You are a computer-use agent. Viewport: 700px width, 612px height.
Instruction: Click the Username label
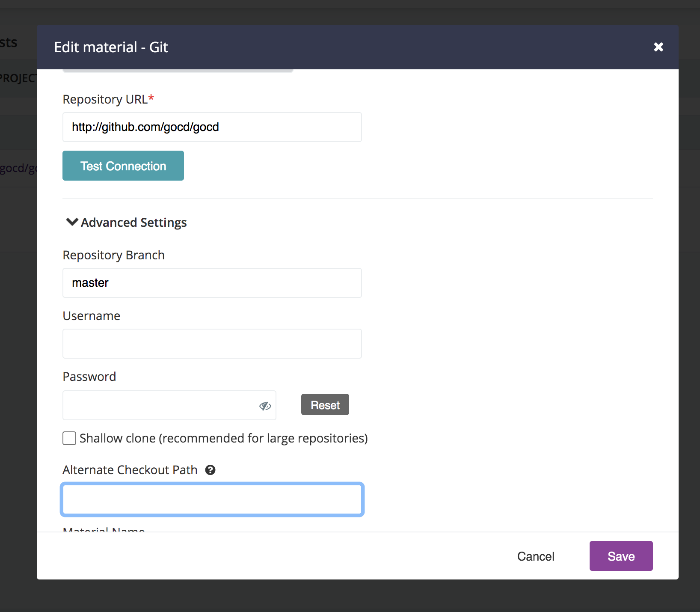coord(92,316)
